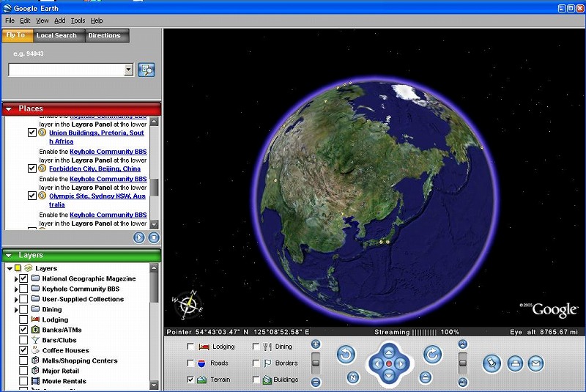Add a placemark with the pushpin button
The image size is (586, 392).
(x=492, y=363)
